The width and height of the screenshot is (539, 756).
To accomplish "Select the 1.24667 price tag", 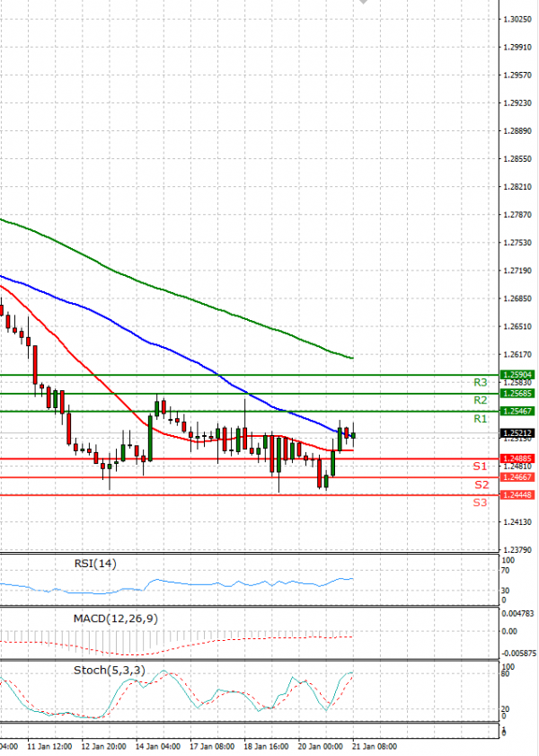I will 517,476.
